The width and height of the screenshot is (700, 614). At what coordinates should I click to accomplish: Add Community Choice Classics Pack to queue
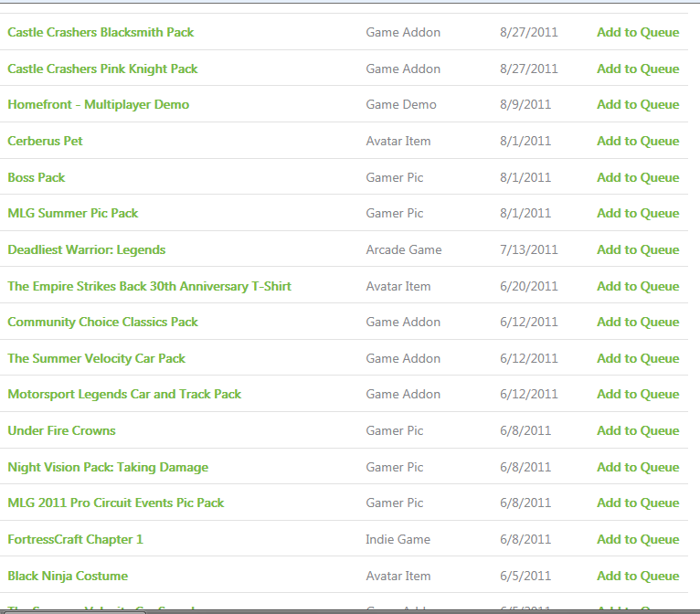(x=638, y=323)
